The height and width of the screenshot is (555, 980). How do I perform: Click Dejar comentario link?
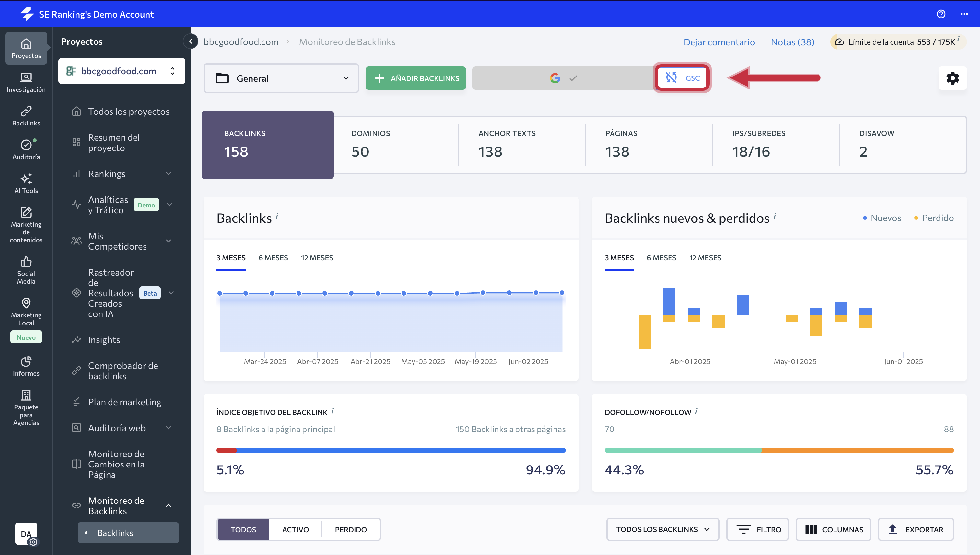(x=719, y=42)
